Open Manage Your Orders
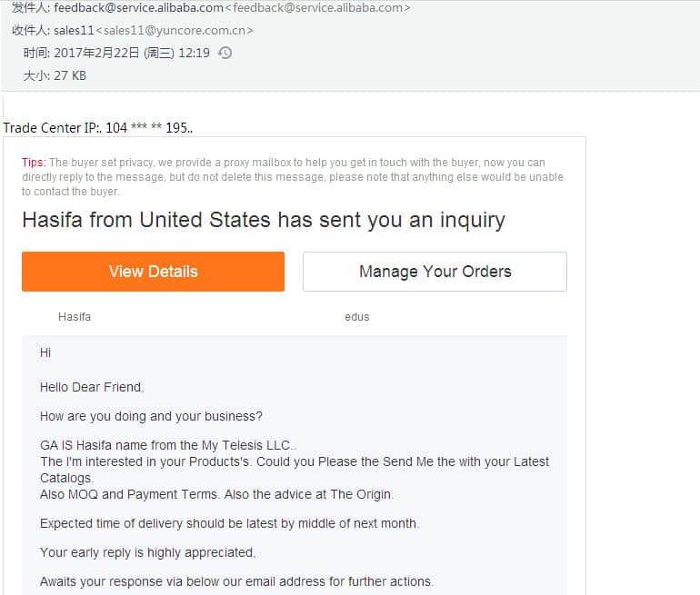This screenshot has width=700, height=595. (435, 272)
